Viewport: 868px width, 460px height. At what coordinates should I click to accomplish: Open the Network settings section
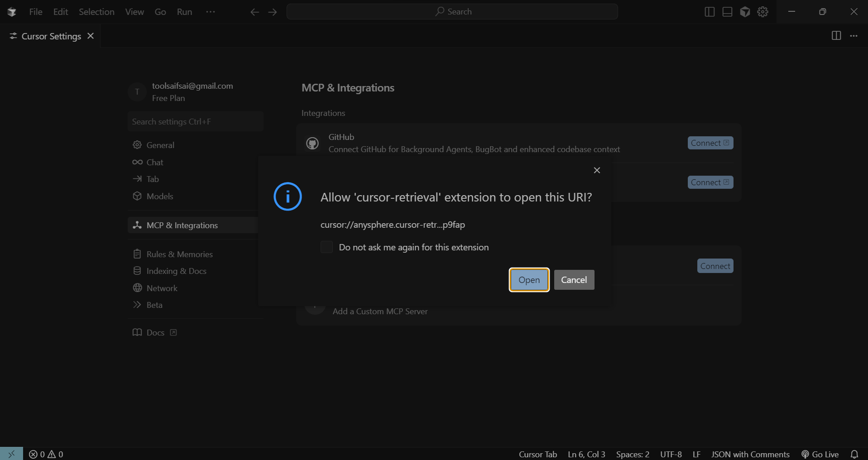click(162, 288)
